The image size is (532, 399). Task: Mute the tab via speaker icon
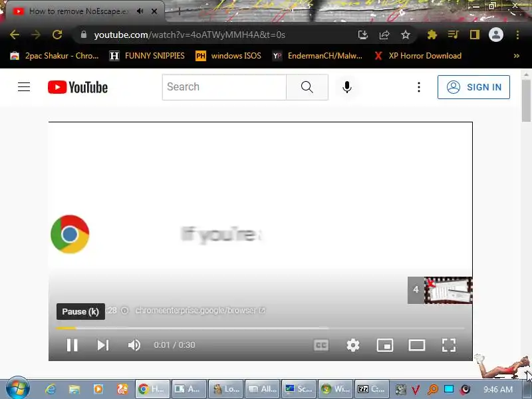140,11
